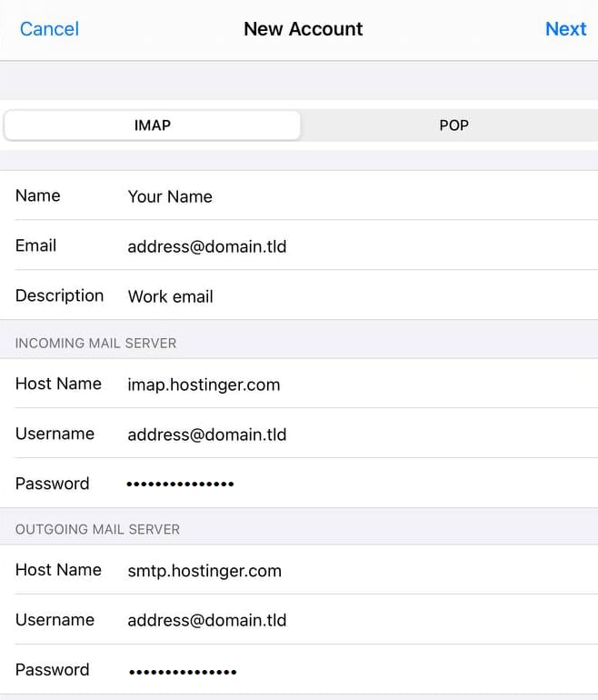The width and height of the screenshot is (598, 700).
Task: Select the IMAP account type segment
Action: coord(152,125)
